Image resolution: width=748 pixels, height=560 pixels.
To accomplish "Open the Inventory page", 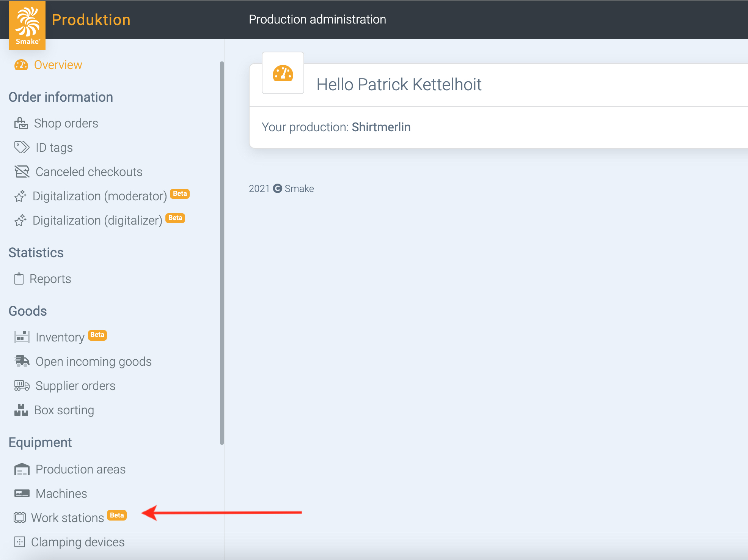I will 60,337.
